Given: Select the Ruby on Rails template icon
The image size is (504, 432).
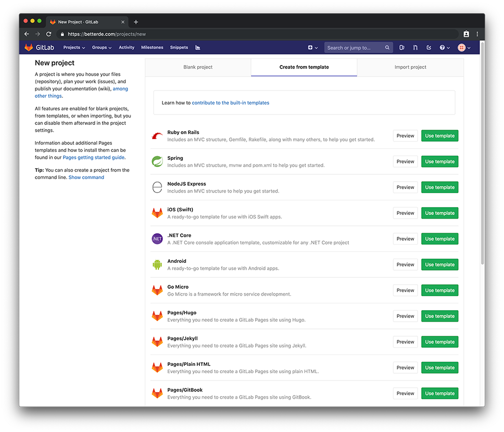Looking at the screenshot, I should click(157, 135).
